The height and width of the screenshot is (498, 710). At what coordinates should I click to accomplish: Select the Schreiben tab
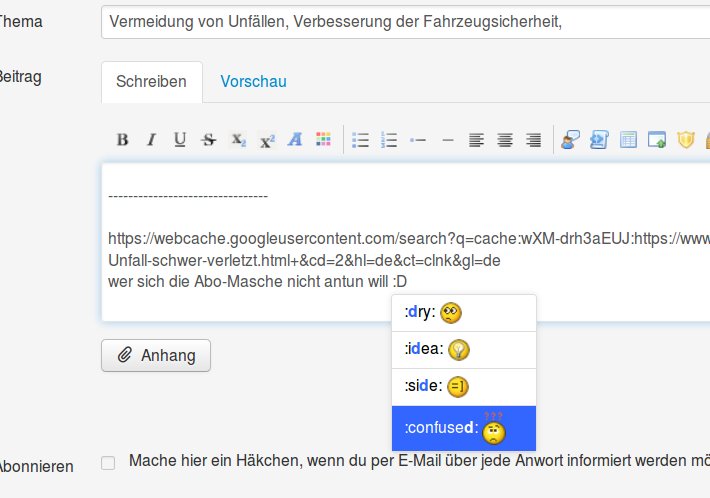151,82
